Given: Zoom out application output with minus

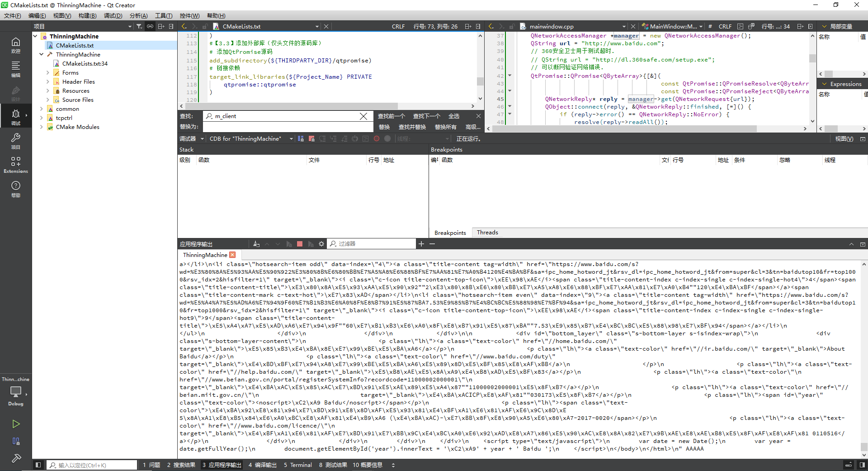Looking at the screenshot, I should pos(432,244).
